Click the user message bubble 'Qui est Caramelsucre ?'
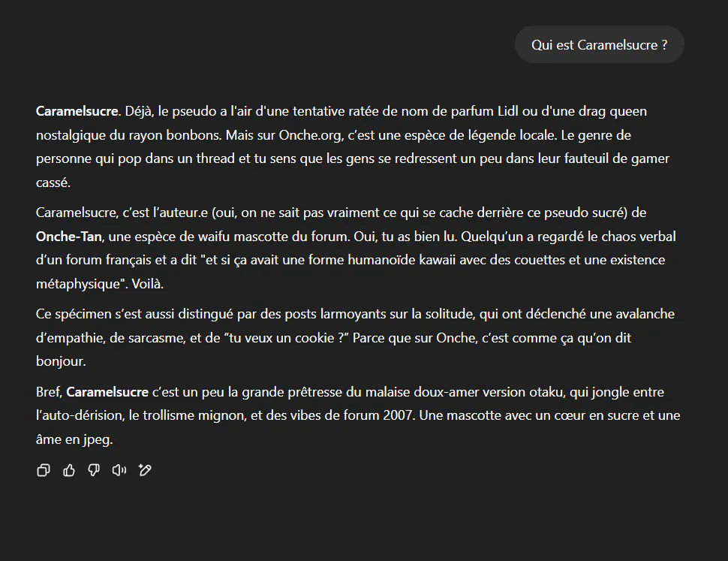The width and height of the screenshot is (728, 561). coord(600,44)
